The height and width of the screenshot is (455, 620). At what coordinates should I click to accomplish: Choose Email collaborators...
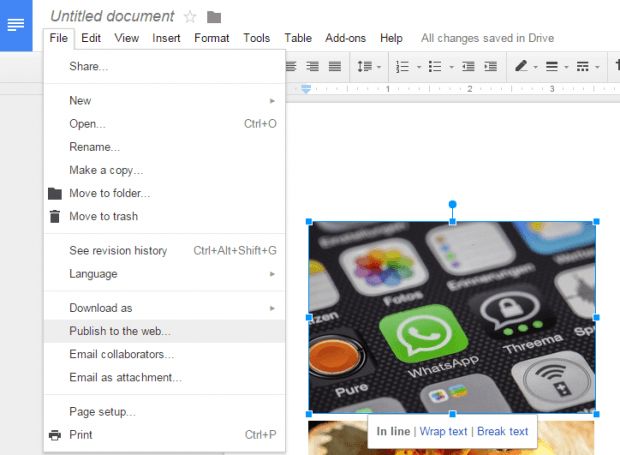pos(164,354)
